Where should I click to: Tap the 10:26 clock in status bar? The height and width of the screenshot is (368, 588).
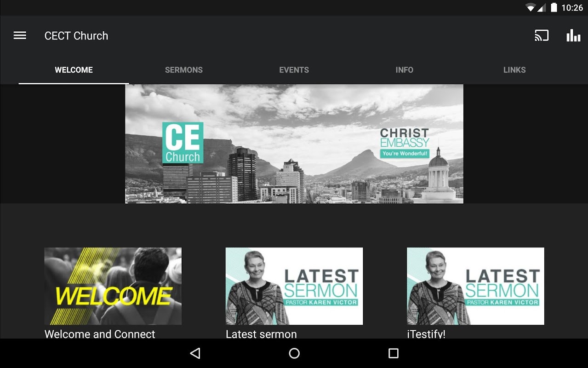point(572,8)
